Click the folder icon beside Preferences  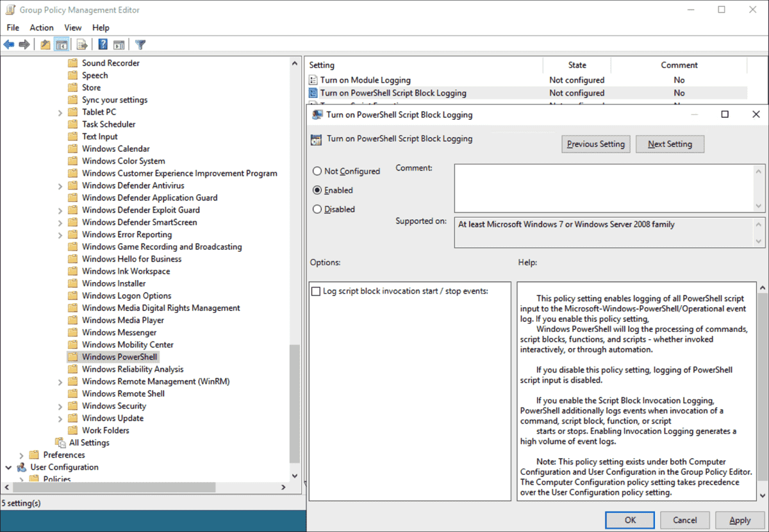tap(34, 454)
